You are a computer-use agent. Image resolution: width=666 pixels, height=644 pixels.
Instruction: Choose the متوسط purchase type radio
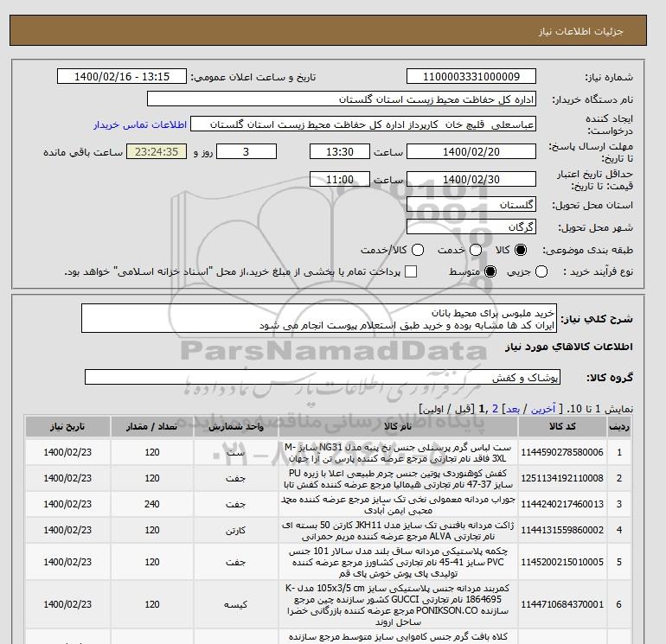[490, 271]
